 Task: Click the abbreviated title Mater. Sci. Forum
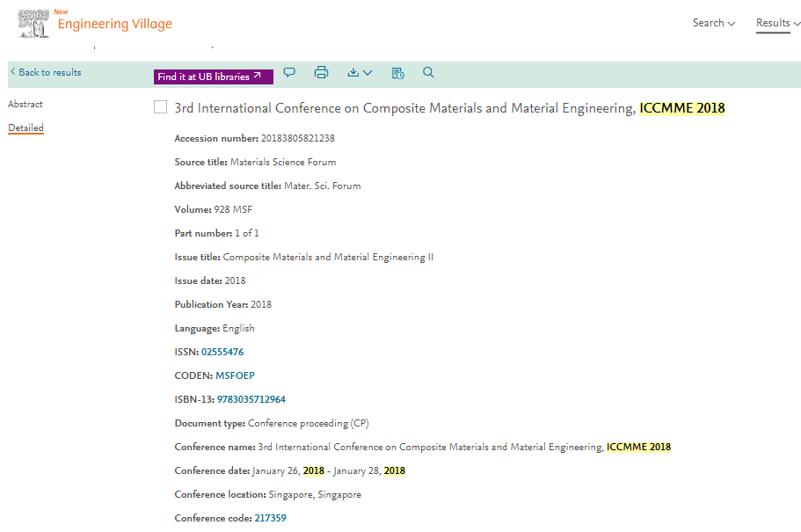tap(323, 186)
